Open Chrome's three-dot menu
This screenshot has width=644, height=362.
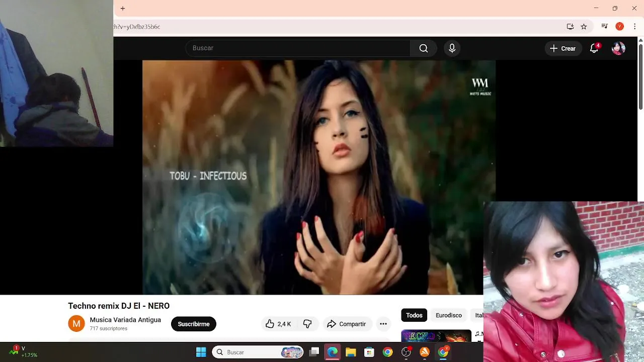pos(635,26)
